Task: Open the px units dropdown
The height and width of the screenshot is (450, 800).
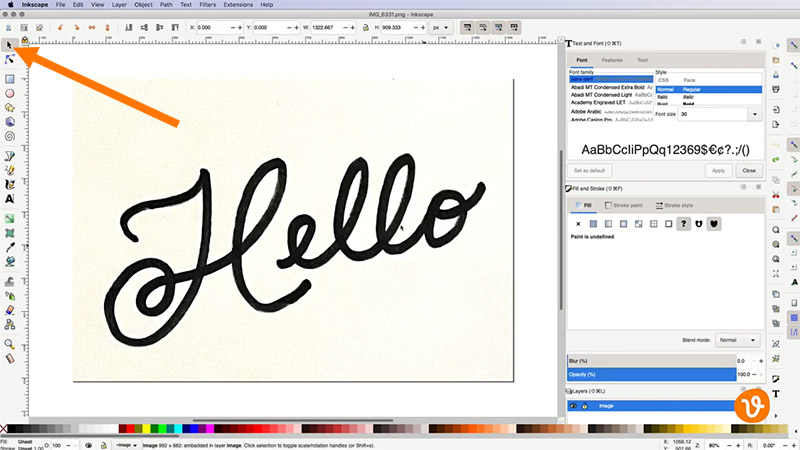Action: point(441,28)
